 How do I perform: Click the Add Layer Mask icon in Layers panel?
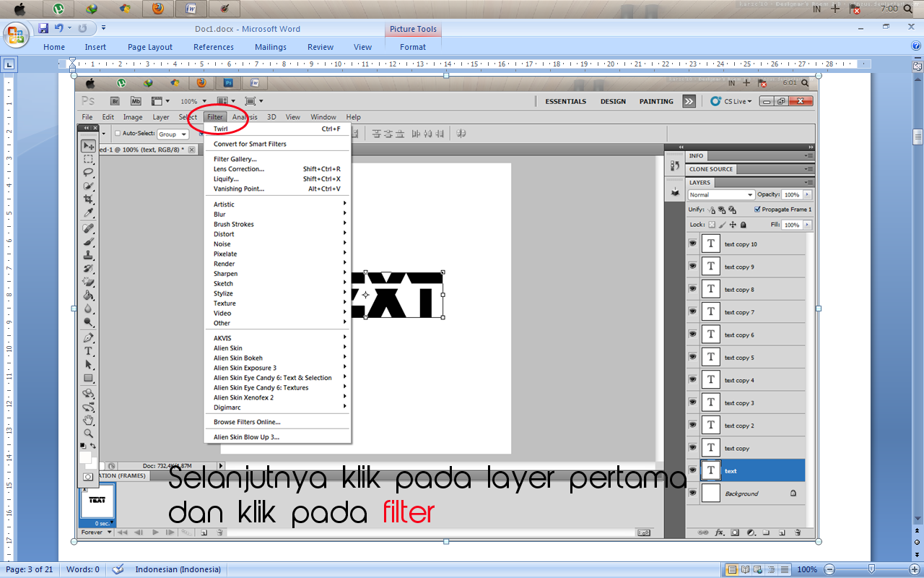click(x=735, y=532)
